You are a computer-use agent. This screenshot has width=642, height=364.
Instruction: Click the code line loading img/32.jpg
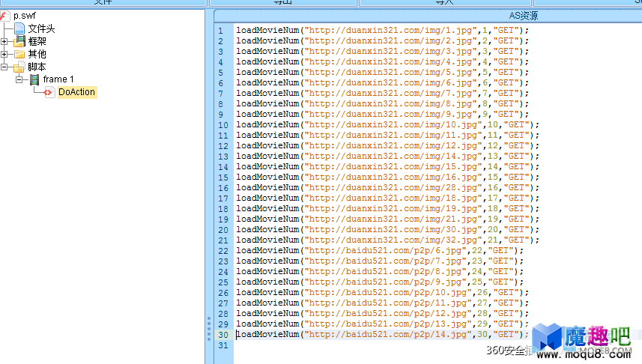click(x=388, y=240)
